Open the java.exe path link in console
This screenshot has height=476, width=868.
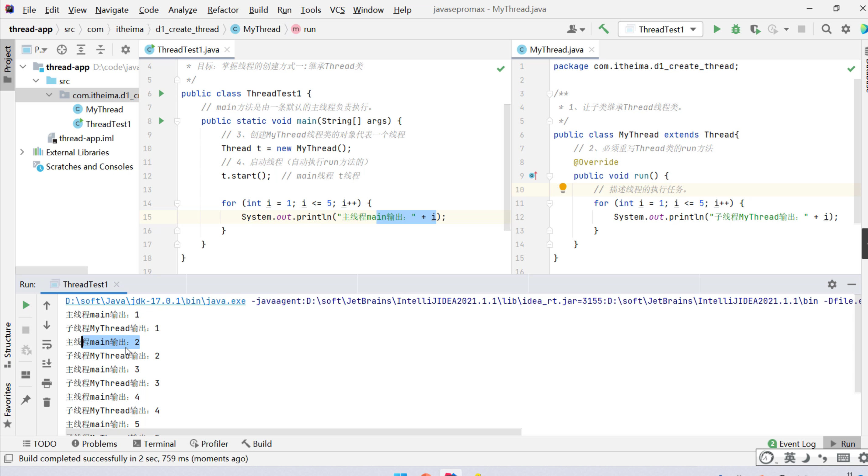155,301
